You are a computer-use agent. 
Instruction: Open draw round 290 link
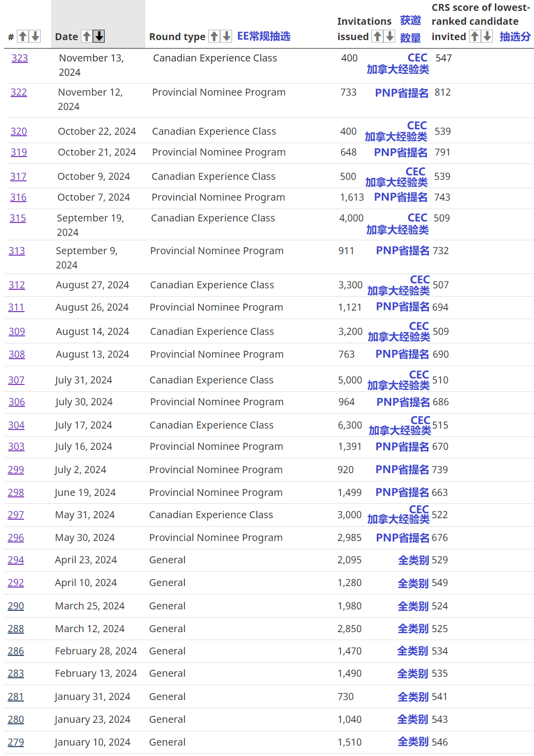[x=16, y=606]
